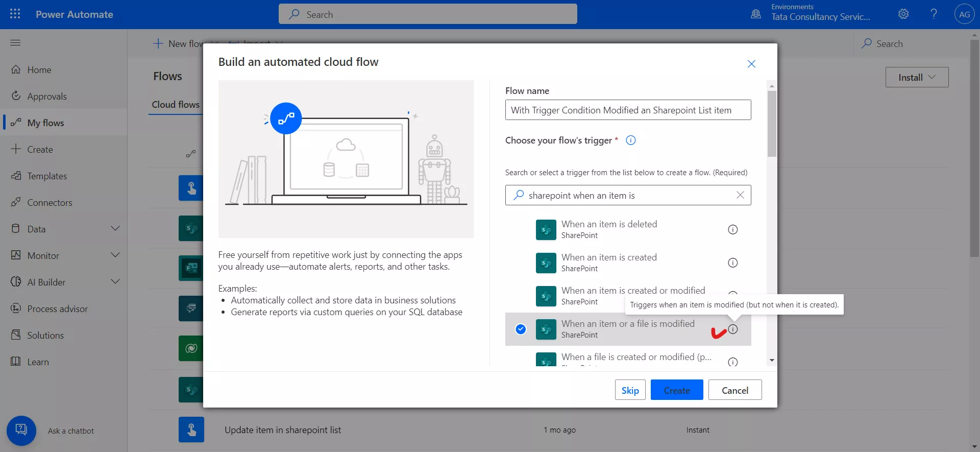The image size is (980, 452).
Task: Close the Build an automated cloud flow dialog
Action: [x=751, y=64]
